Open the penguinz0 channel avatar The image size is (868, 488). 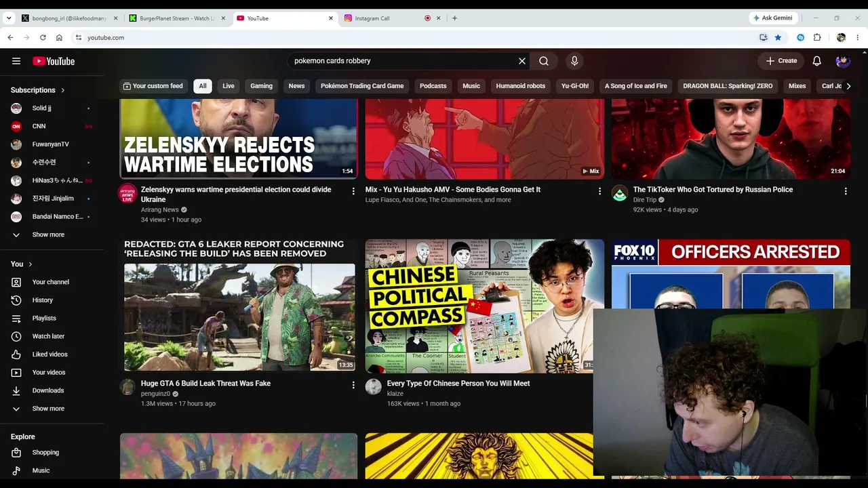[x=128, y=387]
